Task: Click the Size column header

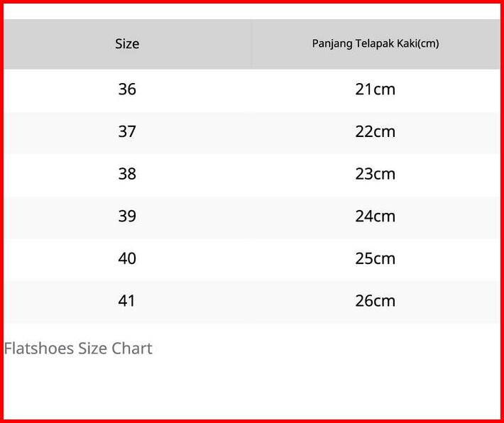Action: (x=127, y=44)
